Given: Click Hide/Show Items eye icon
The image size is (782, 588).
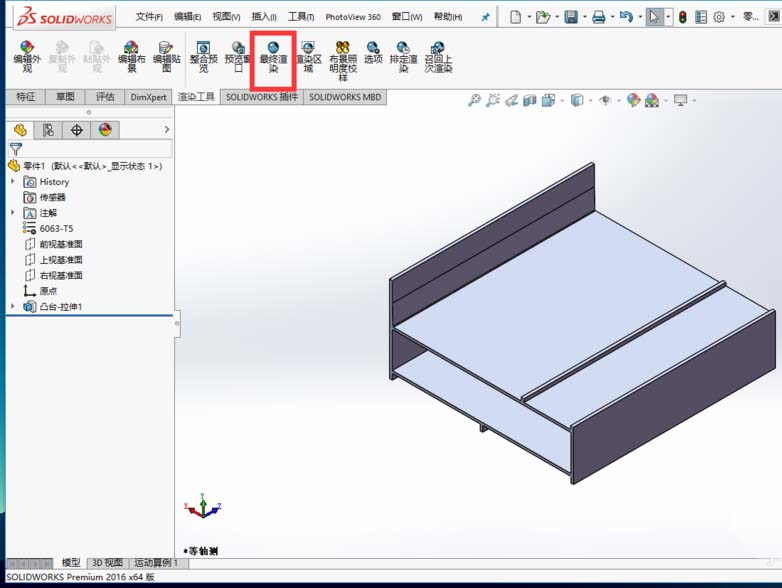Looking at the screenshot, I should click(x=605, y=101).
